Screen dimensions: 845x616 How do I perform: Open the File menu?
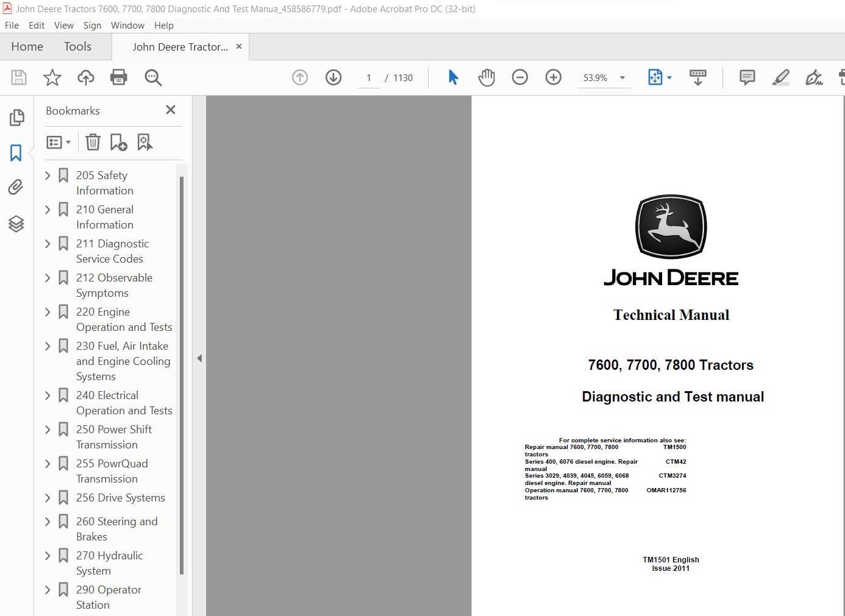(x=12, y=25)
